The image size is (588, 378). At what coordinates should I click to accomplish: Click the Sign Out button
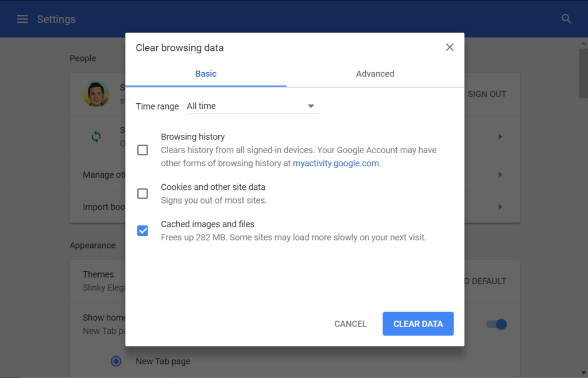click(x=487, y=94)
